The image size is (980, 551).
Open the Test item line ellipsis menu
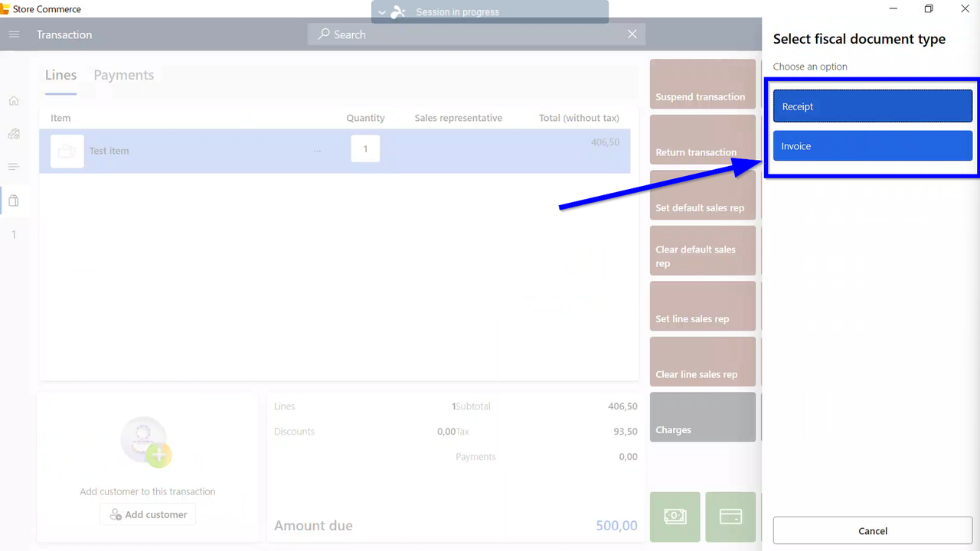click(317, 151)
